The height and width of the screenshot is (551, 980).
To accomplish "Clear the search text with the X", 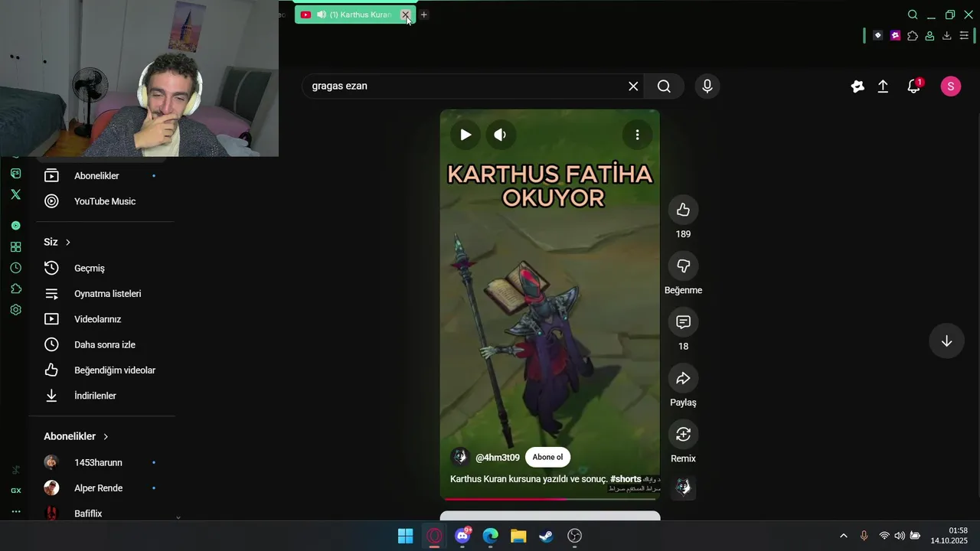I will (x=633, y=86).
